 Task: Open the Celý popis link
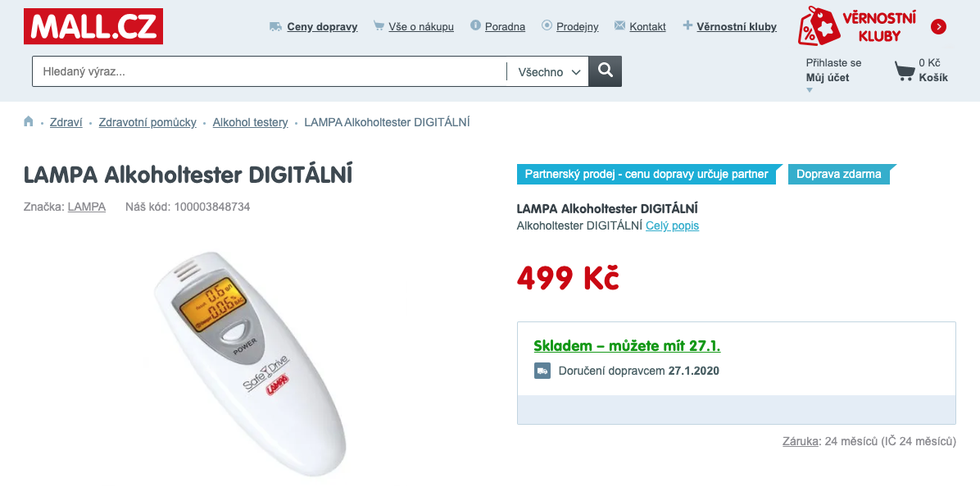coord(672,225)
